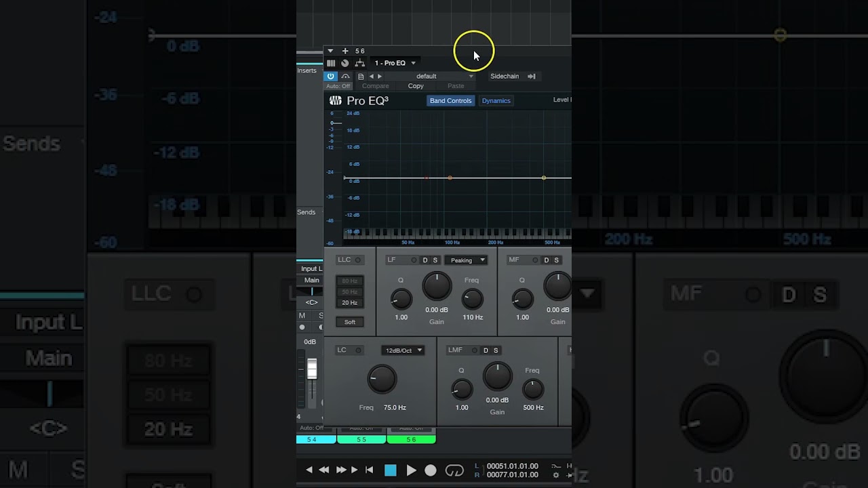
Task: Switch to Dynamics tab
Action: (496, 100)
